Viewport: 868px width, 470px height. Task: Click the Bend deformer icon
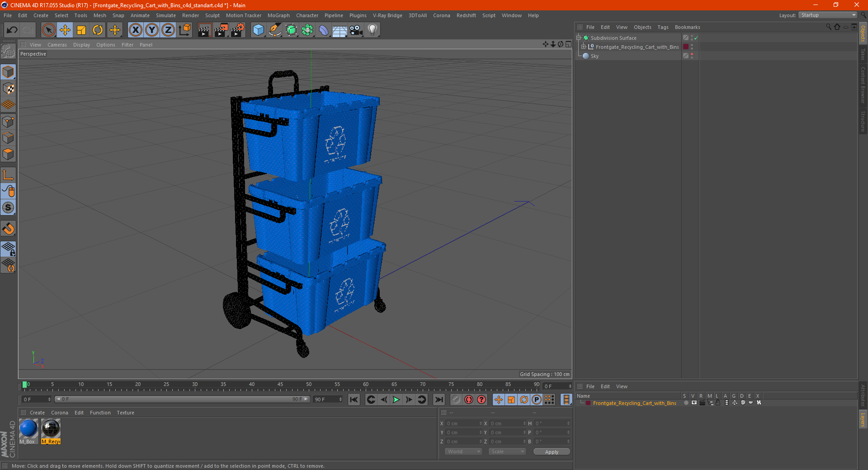[324, 30]
